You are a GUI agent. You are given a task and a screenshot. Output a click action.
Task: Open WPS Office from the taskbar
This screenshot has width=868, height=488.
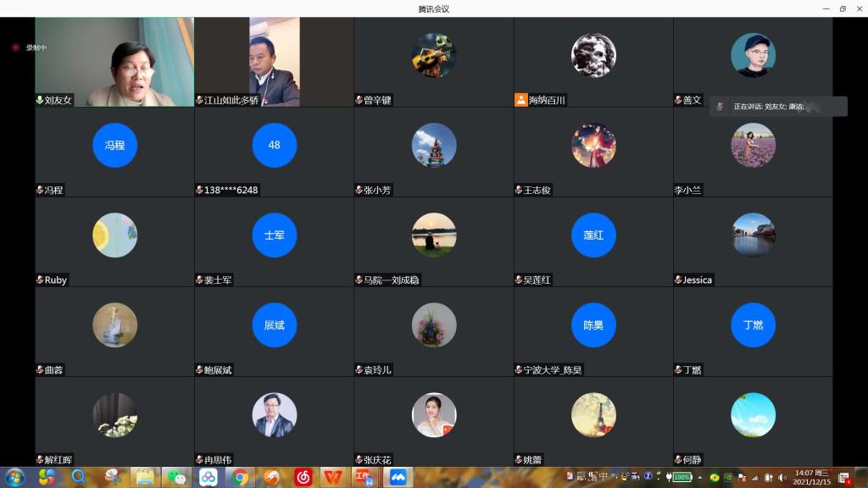(335, 477)
